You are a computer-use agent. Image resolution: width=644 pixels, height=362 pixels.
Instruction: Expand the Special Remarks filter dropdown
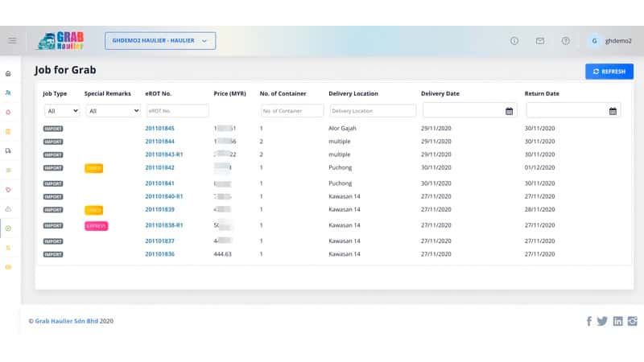112,111
